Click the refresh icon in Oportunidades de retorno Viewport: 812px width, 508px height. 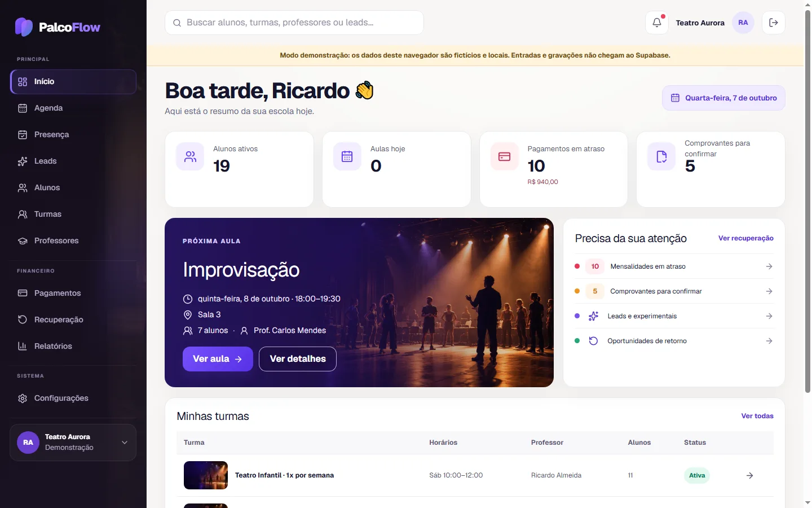tap(593, 341)
